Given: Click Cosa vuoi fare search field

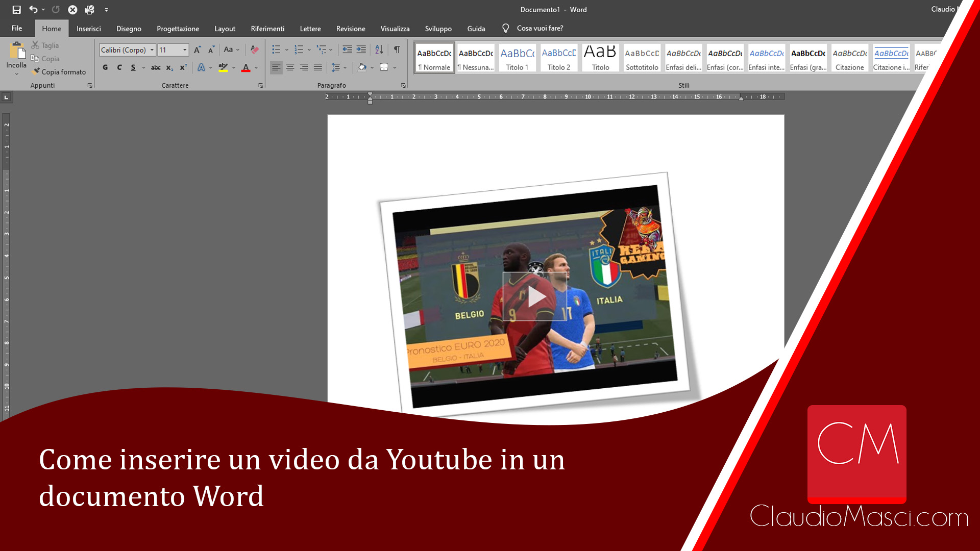Looking at the screenshot, I should tap(540, 28).
